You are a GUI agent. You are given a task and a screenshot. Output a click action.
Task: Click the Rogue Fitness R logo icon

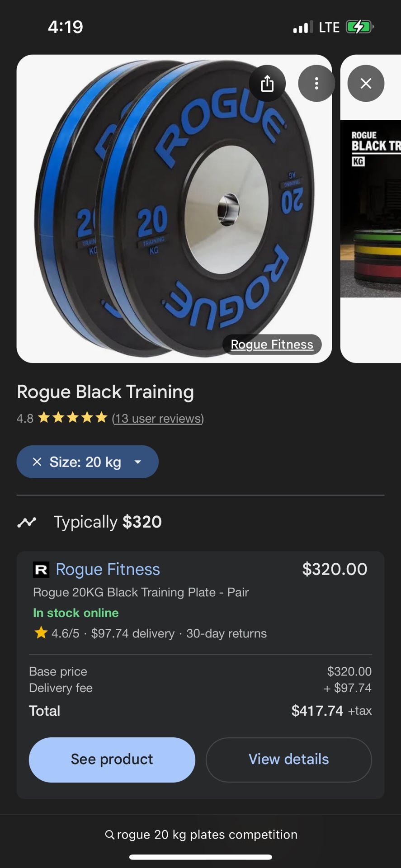coord(41,570)
